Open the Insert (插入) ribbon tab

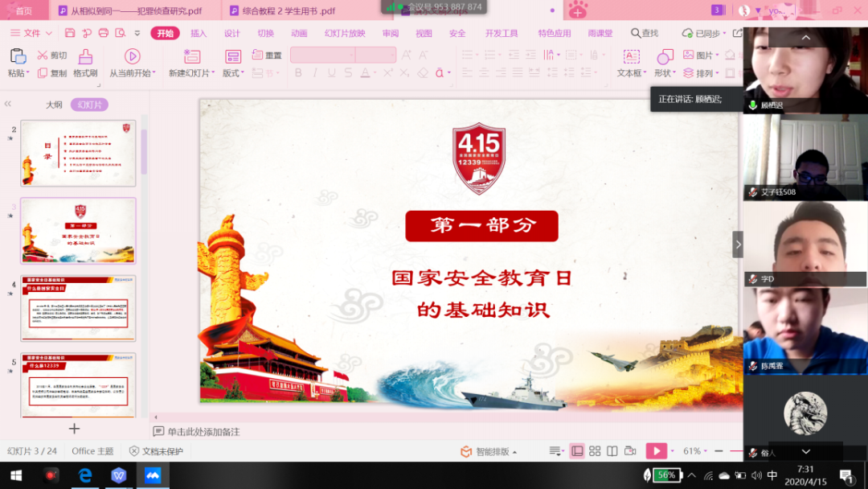pyautogui.click(x=199, y=33)
